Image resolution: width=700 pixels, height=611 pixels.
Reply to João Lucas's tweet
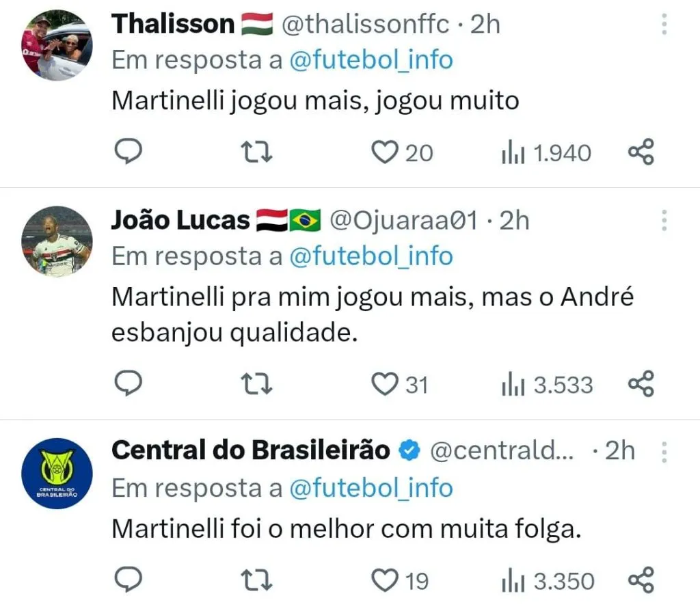pos(127,384)
